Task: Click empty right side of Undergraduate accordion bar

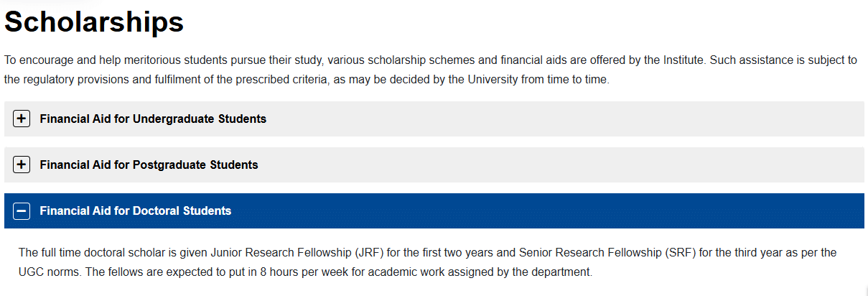Action: pyautogui.click(x=646, y=119)
